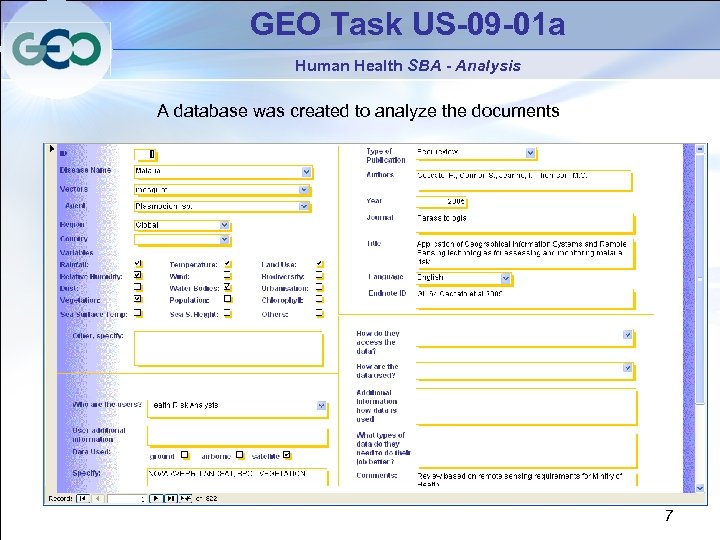Image resolution: width=720 pixels, height=540 pixels.
Task: Expand 'How do they access the data' dropdown
Action: pyautogui.click(x=627, y=334)
